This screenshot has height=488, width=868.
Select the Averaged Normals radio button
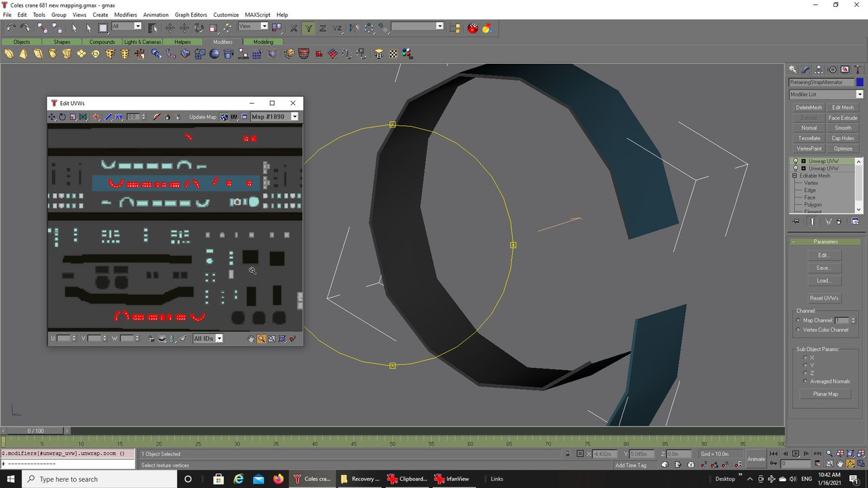tap(805, 381)
